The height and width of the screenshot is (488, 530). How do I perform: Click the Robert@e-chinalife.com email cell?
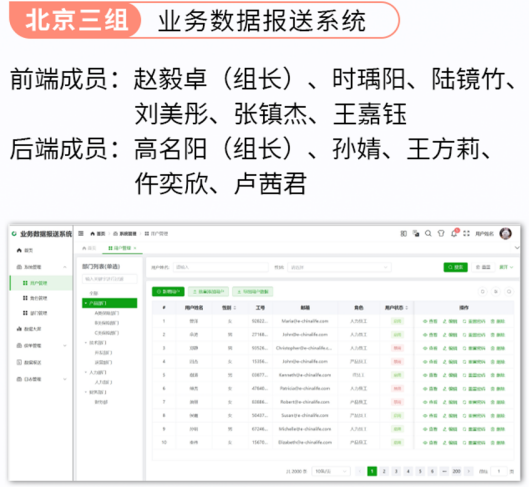(305, 402)
